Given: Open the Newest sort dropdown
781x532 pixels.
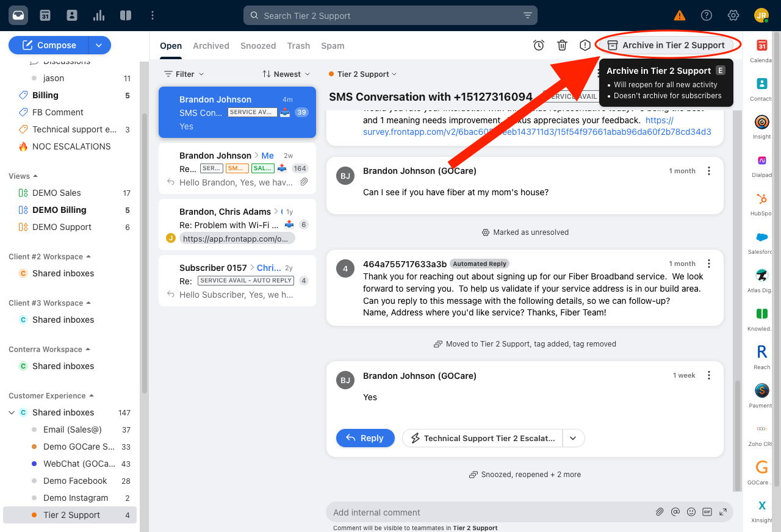Looking at the screenshot, I should click(286, 74).
